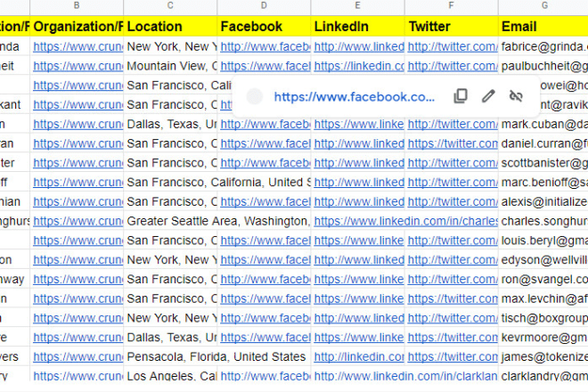Viewport: 588px width, 392px height.
Task: Select column B header
Action: pyautogui.click(x=77, y=5)
